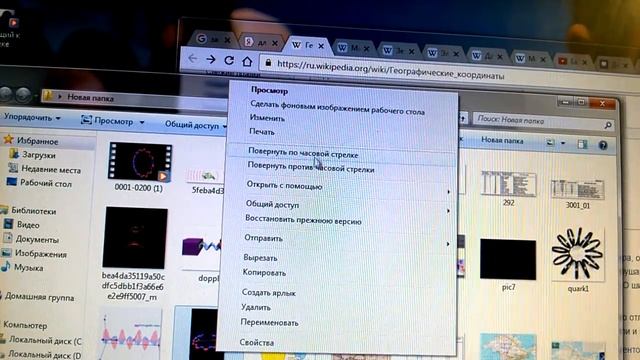Viewport: 640px width, 360px height.
Task: Select Библиотеки in navigation pane
Action: [33, 211]
